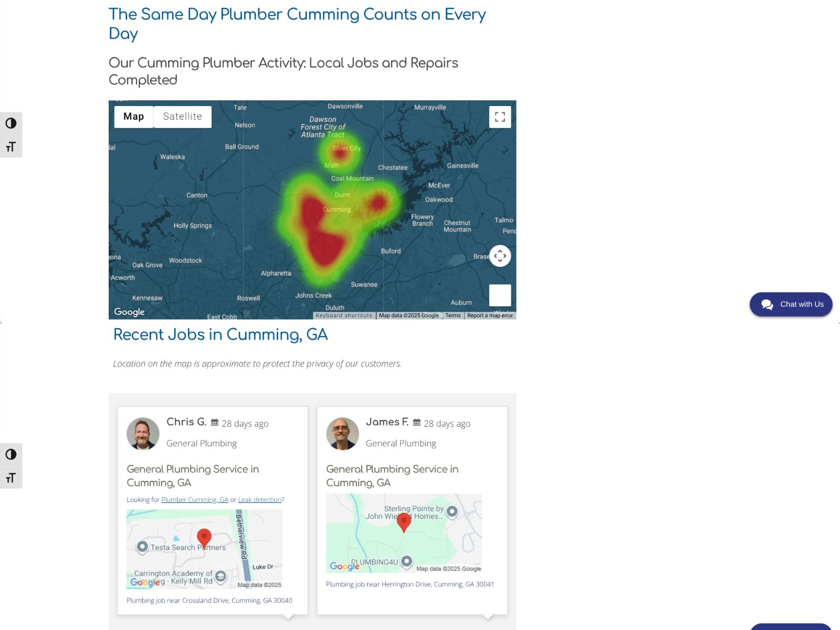
Task: Click the Leak detection link
Action: 259,499
